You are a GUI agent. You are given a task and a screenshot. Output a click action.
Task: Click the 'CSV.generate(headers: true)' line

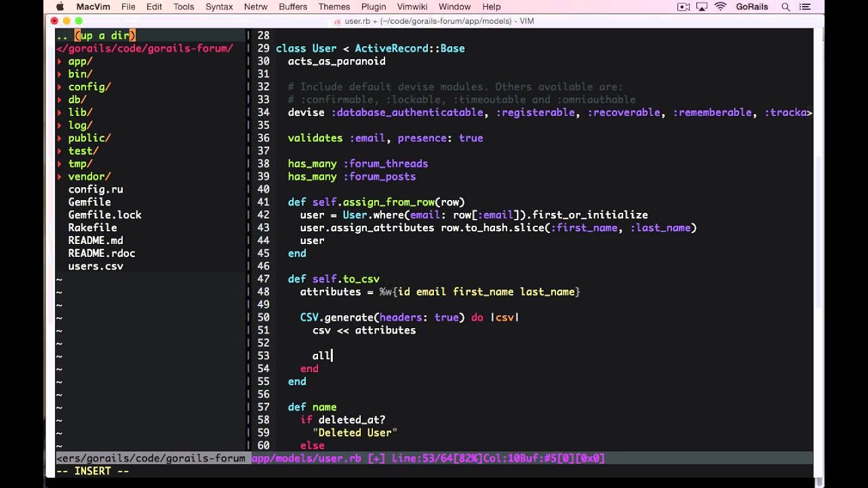tap(410, 317)
